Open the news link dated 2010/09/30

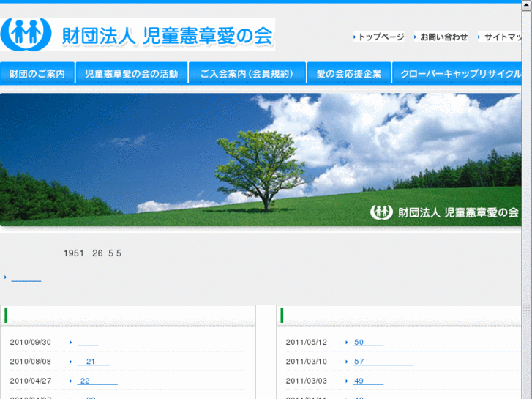87,342
